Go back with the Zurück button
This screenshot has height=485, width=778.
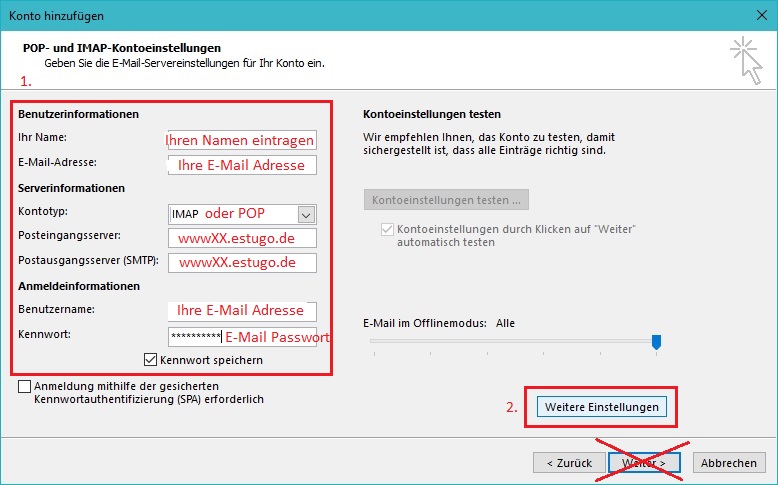point(569,463)
